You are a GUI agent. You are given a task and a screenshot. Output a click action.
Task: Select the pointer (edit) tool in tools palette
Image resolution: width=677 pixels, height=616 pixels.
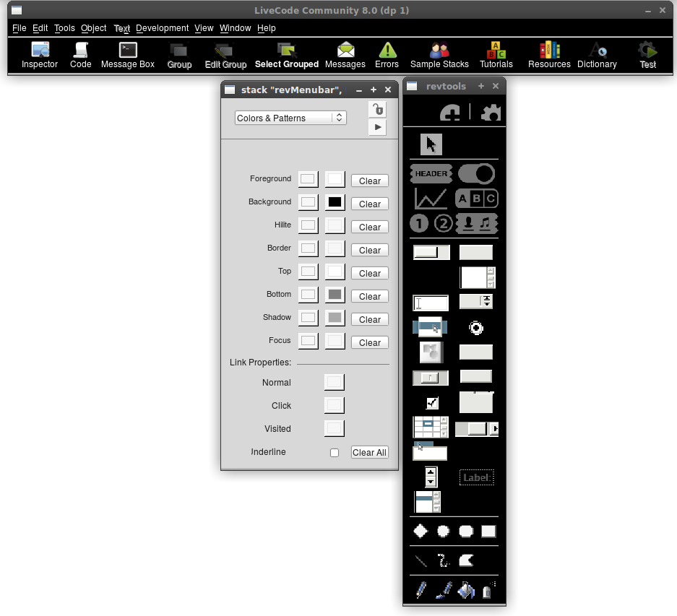[431, 144]
